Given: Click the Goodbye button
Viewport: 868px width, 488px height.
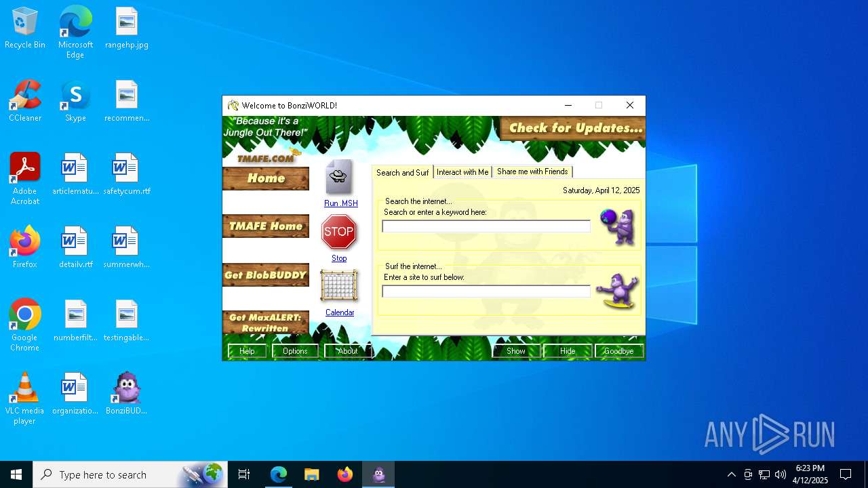Looking at the screenshot, I should click(619, 351).
